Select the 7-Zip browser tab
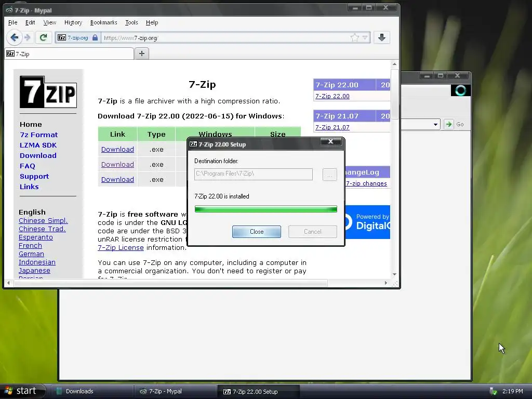Image resolution: width=532 pixels, height=399 pixels. (x=69, y=54)
